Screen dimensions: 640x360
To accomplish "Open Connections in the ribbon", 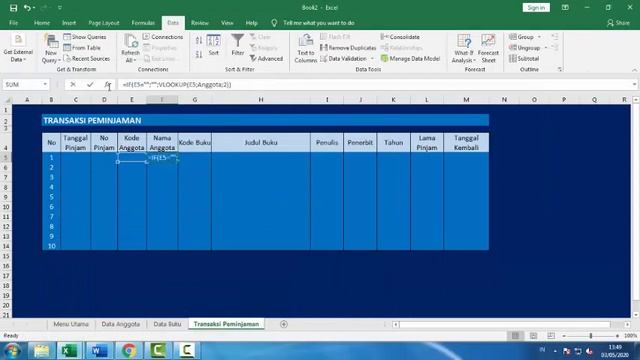I will pyautogui.click(x=163, y=37).
